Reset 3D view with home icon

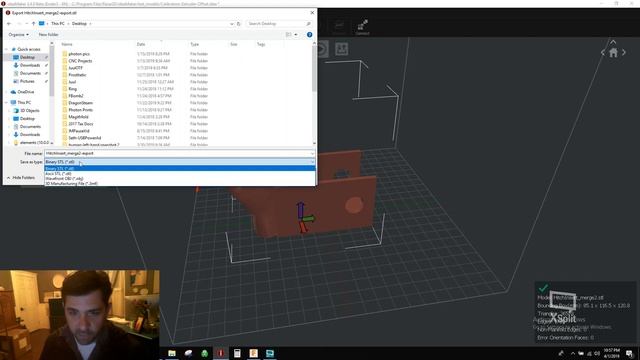613,53
